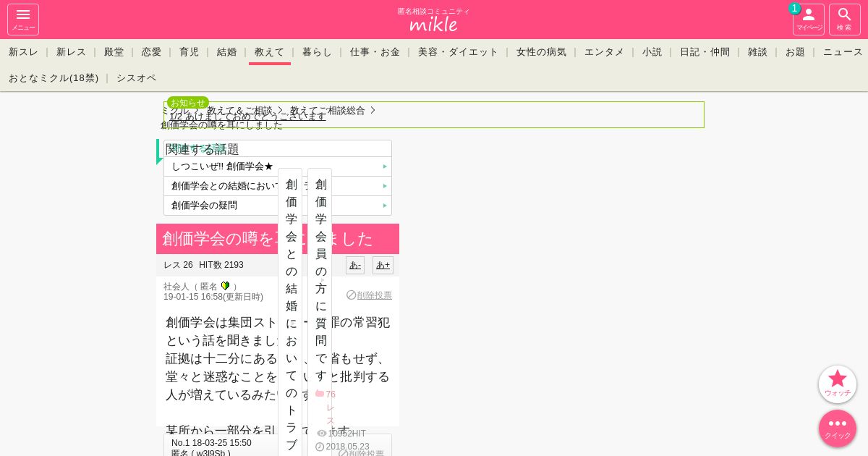
Task: Open 小説 category
Action: click(652, 52)
